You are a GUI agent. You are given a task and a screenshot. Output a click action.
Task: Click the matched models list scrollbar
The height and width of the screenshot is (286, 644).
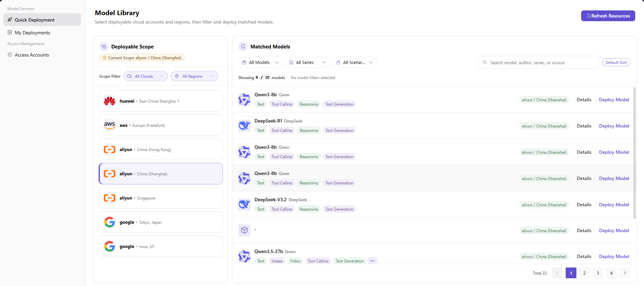click(635, 153)
